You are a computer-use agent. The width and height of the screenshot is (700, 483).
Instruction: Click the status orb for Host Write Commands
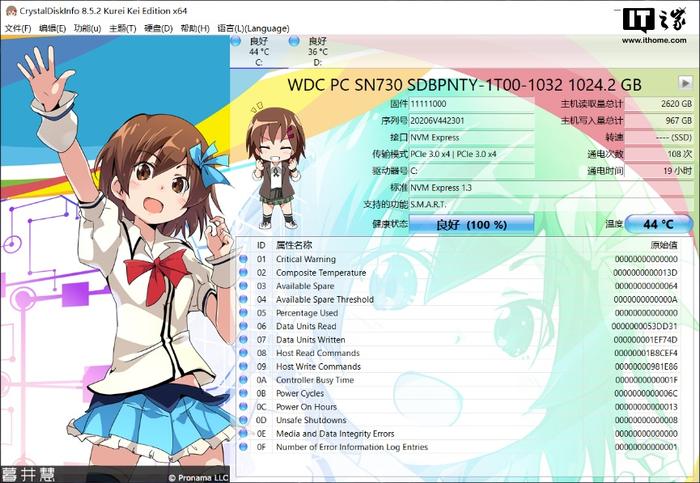(x=243, y=366)
